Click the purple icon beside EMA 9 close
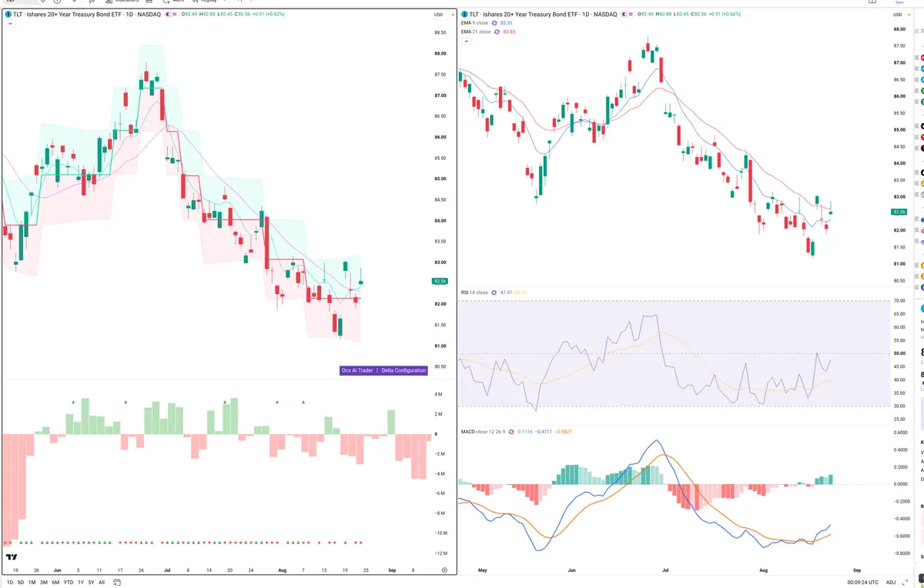924x588 pixels. point(494,23)
